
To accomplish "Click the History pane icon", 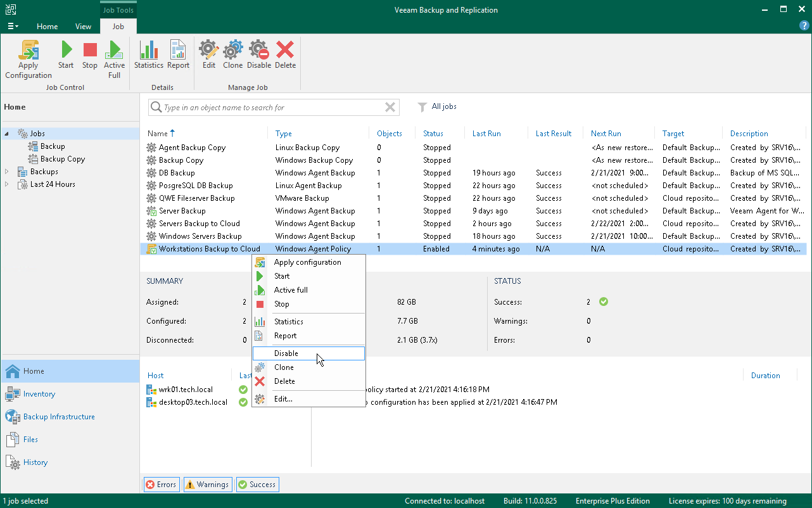I will pyautogui.click(x=12, y=462).
